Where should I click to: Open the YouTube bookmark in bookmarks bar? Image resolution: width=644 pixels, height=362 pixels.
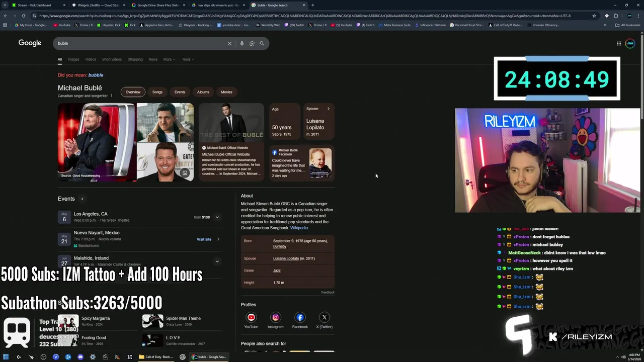62,25
